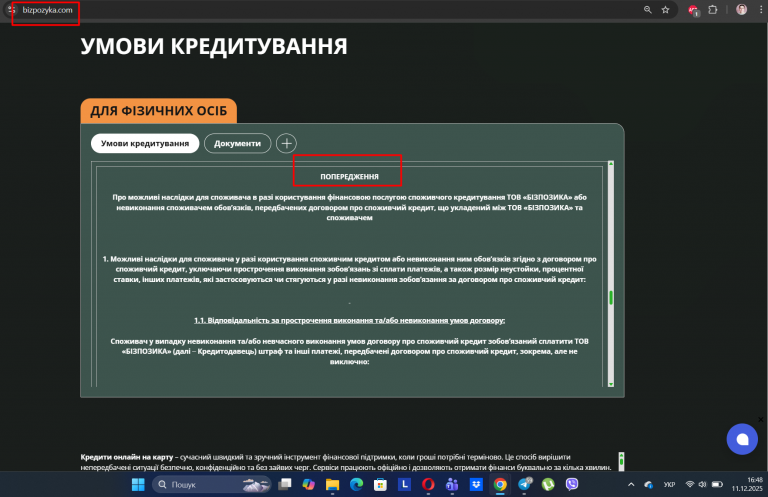This screenshot has width=768, height=497.
Task: Open Telegram from the taskbar
Action: [525, 485]
